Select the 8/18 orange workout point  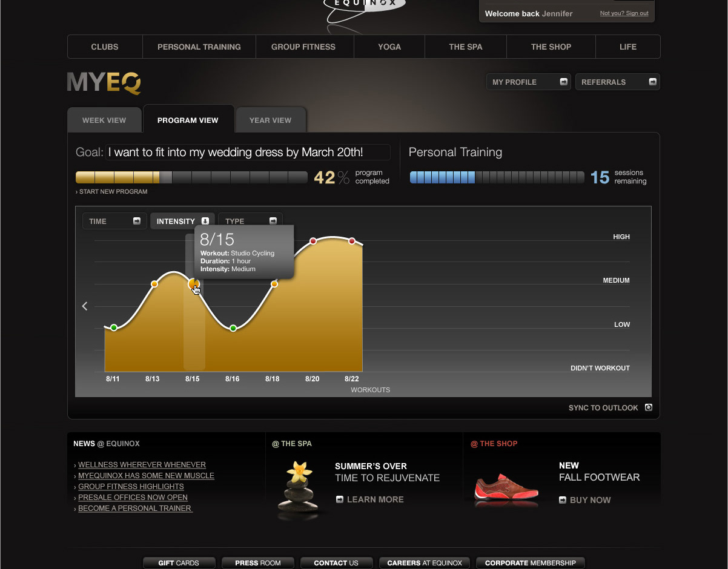click(x=274, y=284)
